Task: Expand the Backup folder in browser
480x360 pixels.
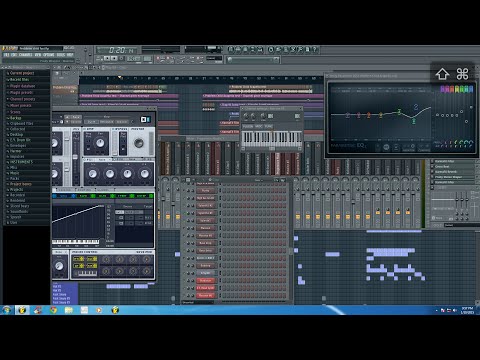Action: (15, 118)
